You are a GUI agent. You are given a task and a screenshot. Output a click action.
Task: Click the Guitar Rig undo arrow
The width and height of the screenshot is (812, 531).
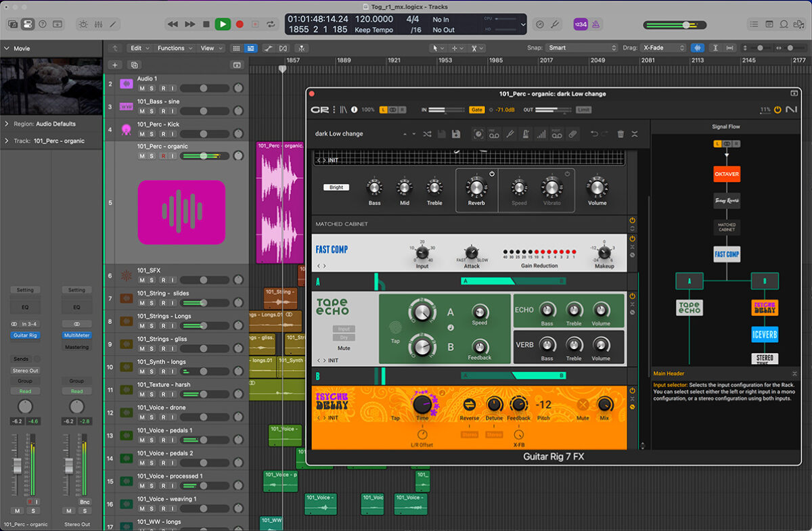[593, 134]
